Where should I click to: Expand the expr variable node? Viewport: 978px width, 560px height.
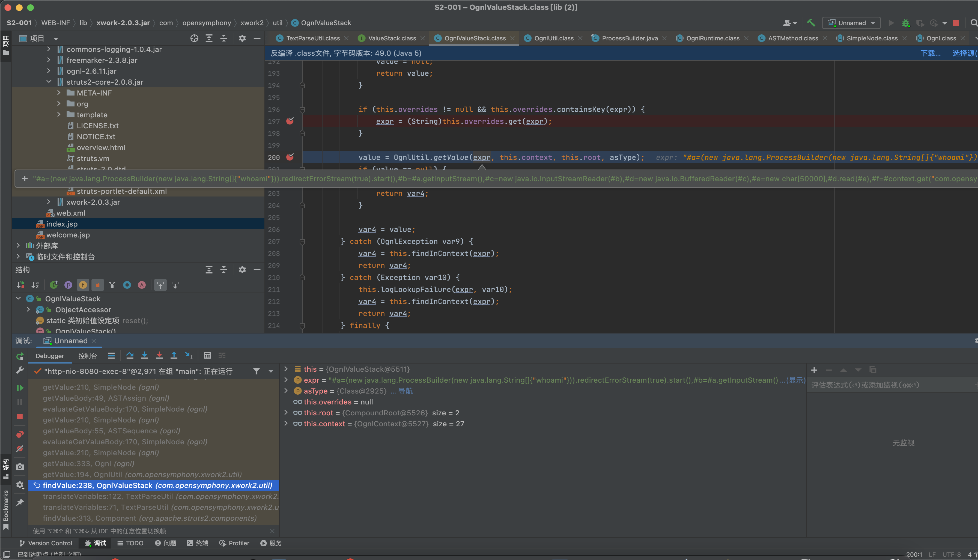286,380
